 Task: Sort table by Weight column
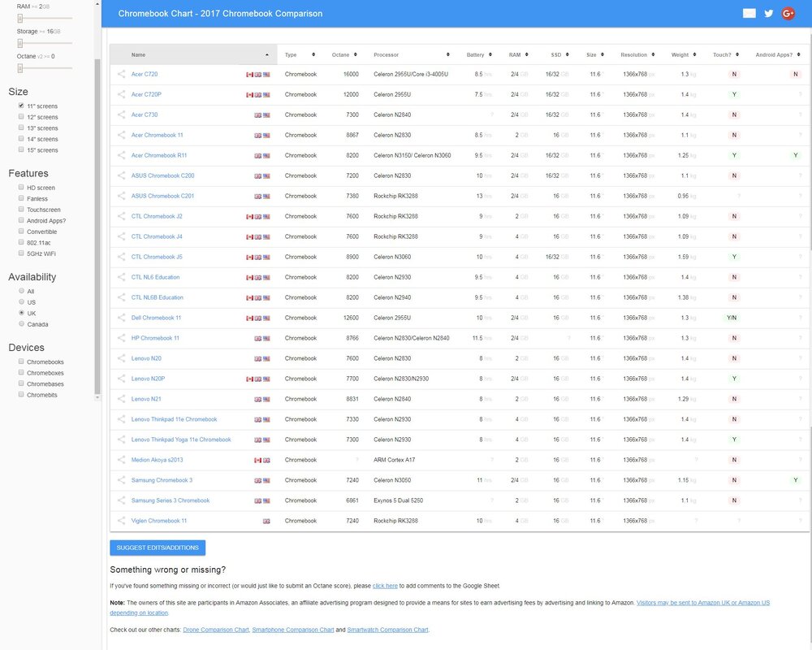point(684,54)
